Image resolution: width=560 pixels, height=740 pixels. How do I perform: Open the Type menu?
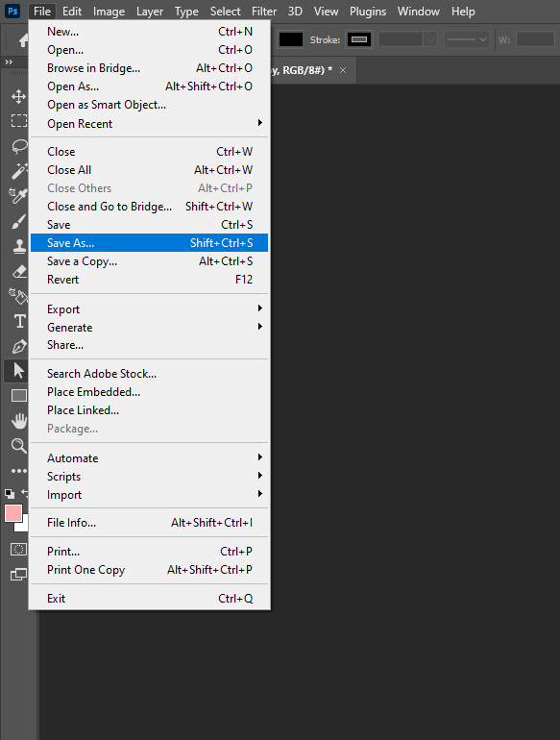(x=186, y=11)
